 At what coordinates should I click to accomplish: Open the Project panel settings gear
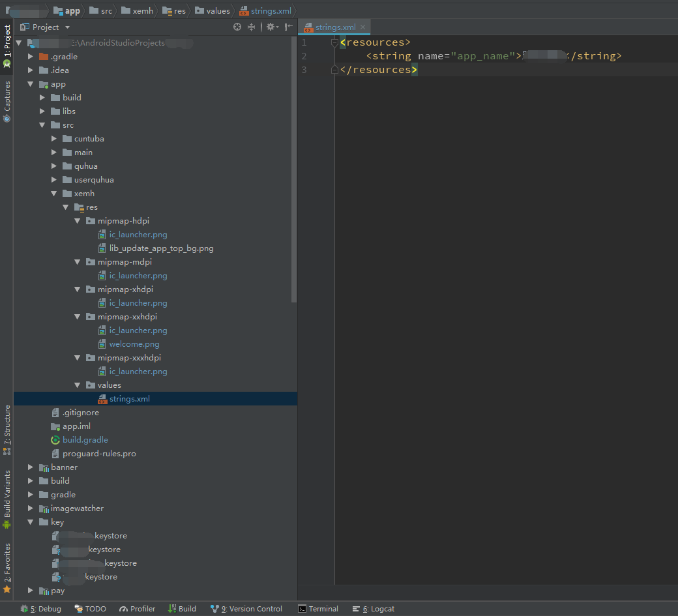(x=272, y=27)
